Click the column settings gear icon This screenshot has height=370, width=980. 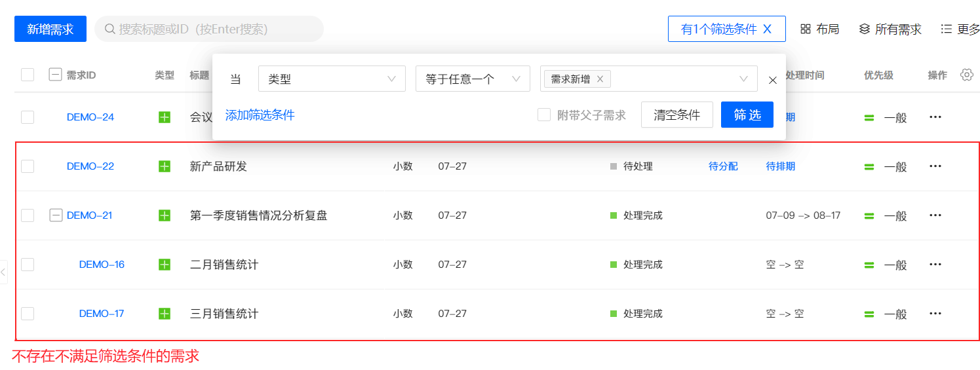click(966, 75)
